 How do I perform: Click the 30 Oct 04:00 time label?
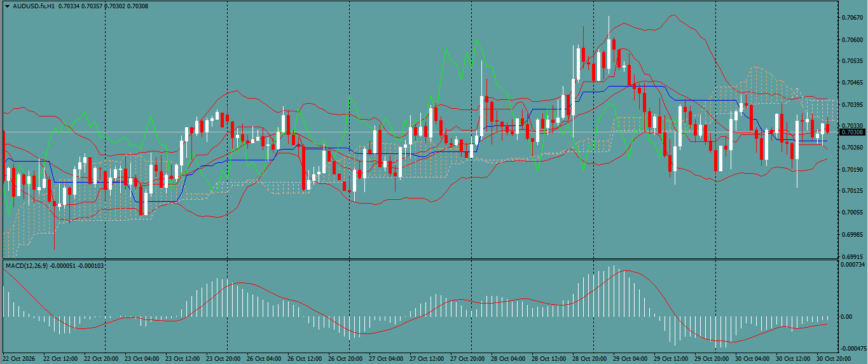752,359
